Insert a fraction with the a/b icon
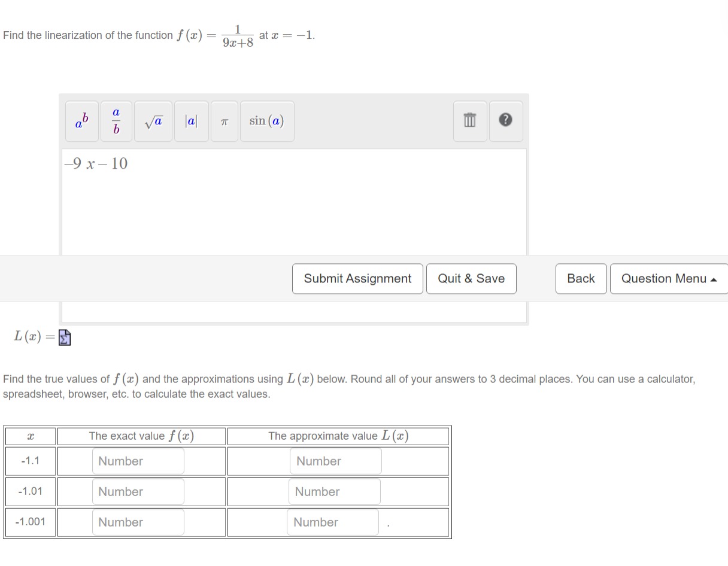The width and height of the screenshot is (728, 566). 116,121
